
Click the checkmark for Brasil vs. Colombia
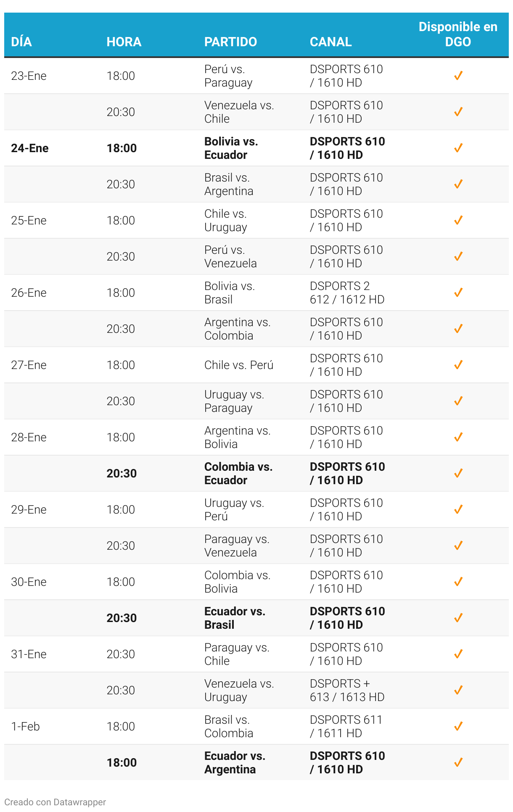click(x=458, y=726)
